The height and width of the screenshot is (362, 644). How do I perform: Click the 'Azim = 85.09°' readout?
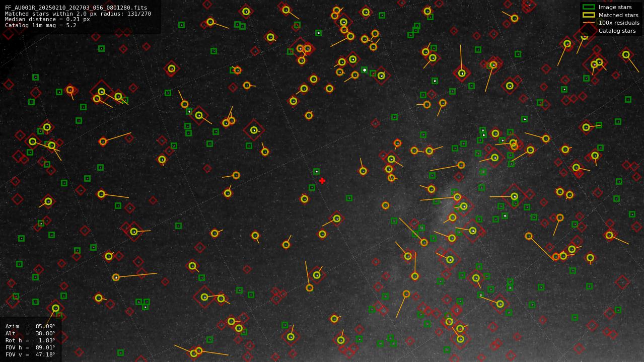click(30, 326)
